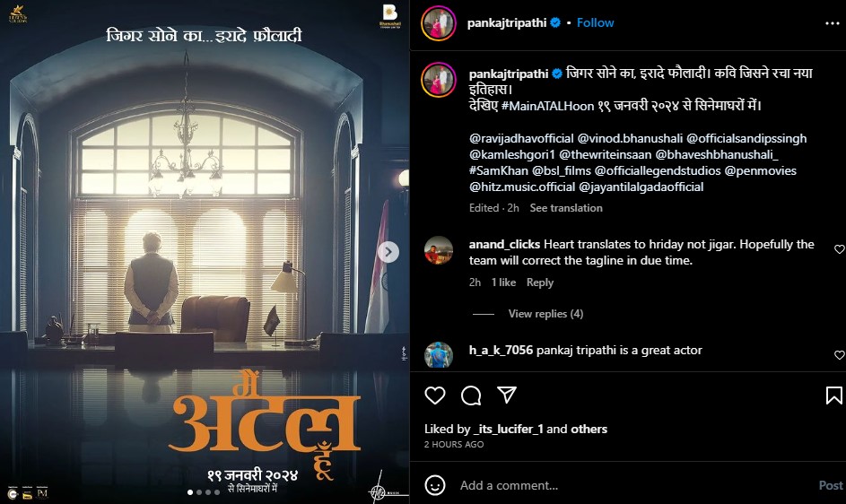The height and width of the screenshot is (504, 846).
Task: View anand_clicks profile avatar
Action: [438, 250]
